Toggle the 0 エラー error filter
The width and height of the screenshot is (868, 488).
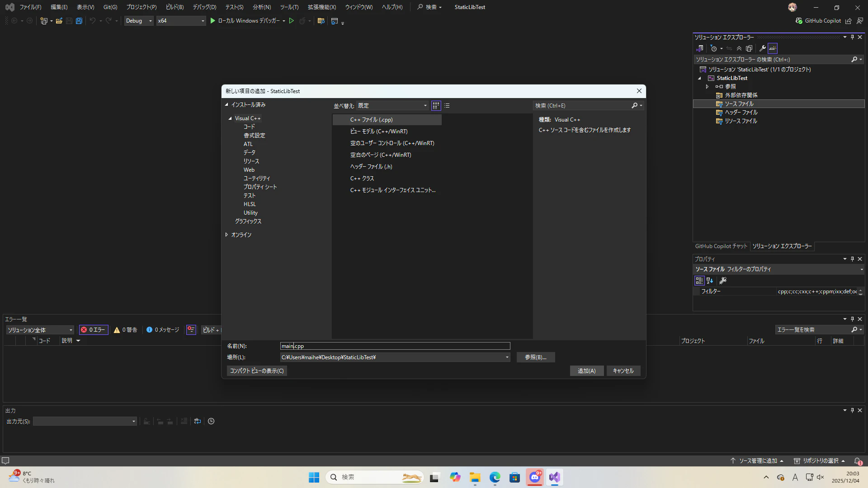coord(93,330)
